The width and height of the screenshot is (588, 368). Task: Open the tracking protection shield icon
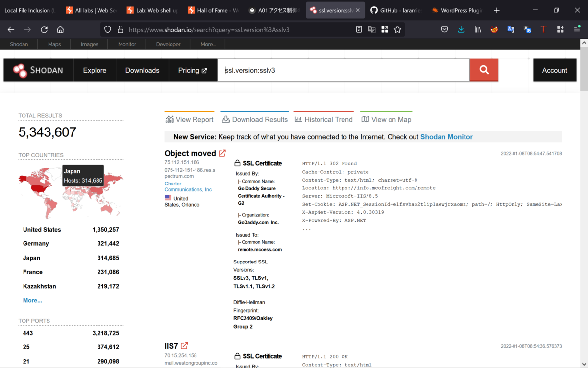pos(108,30)
